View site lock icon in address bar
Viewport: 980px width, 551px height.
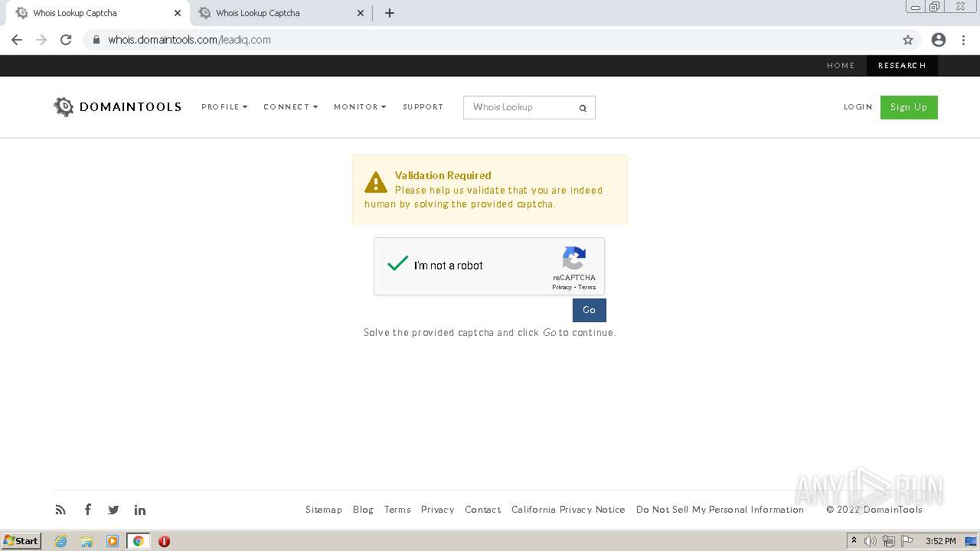point(96,40)
